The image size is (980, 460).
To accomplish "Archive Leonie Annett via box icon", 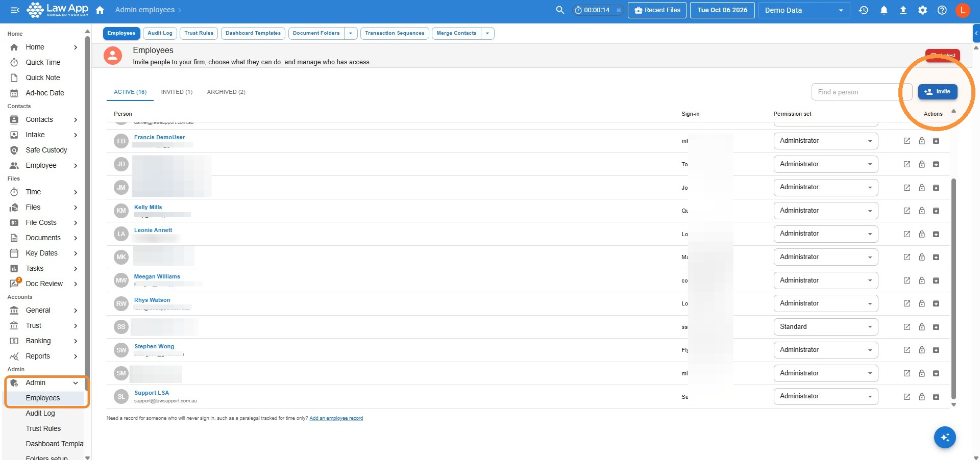I will tap(936, 234).
